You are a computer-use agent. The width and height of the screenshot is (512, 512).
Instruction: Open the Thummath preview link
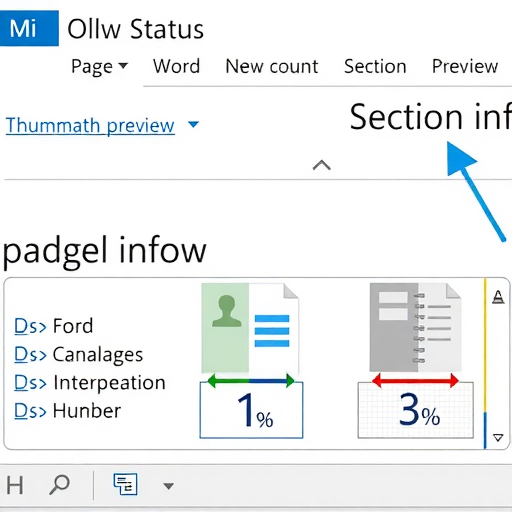point(90,126)
